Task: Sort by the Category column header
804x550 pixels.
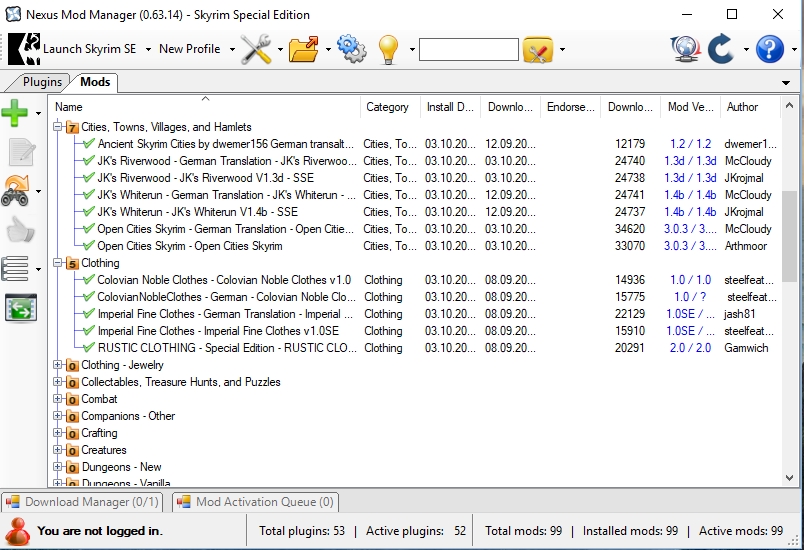Action: pyautogui.click(x=388, y=107)
